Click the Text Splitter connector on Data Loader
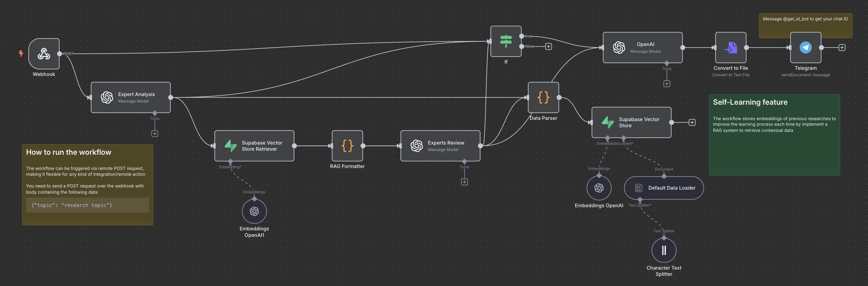Image resolution: width=868 pixels, height=286 pixels. 640,200
